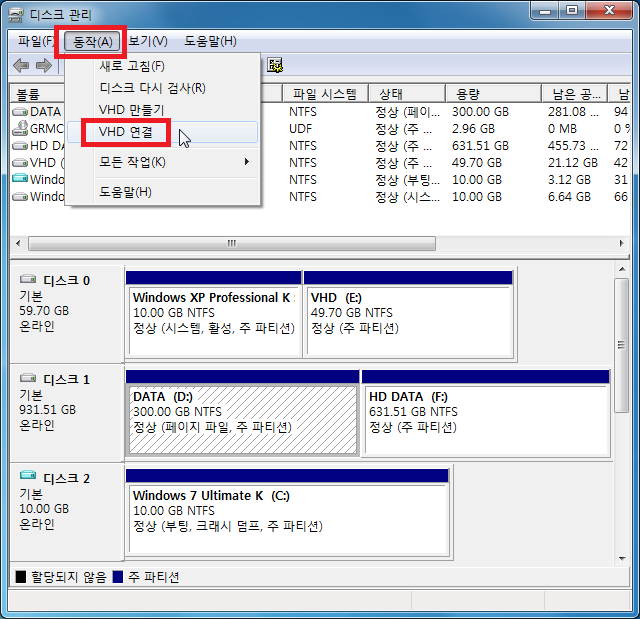Select the HD DA volume drive icon

click(x=20, y=146)
